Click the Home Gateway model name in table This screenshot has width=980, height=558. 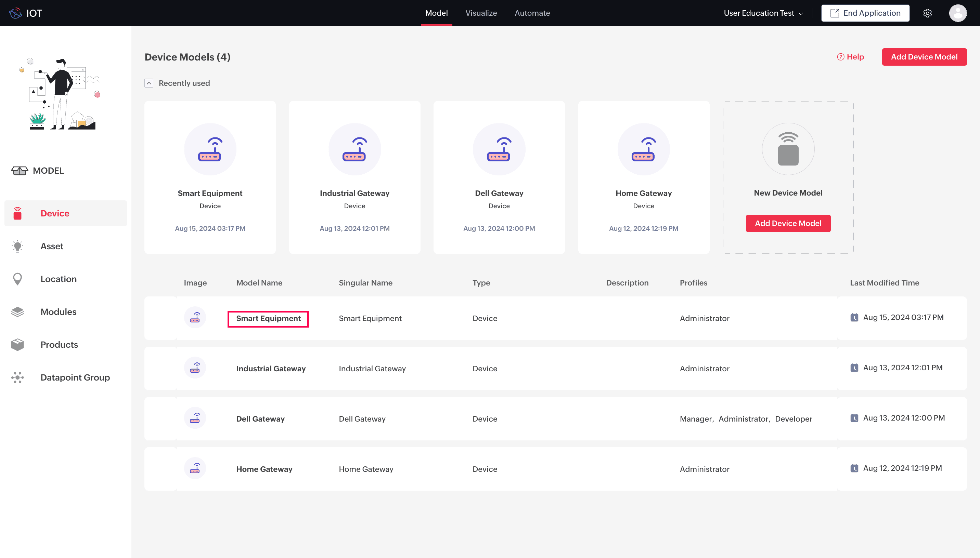click(264, 469)
